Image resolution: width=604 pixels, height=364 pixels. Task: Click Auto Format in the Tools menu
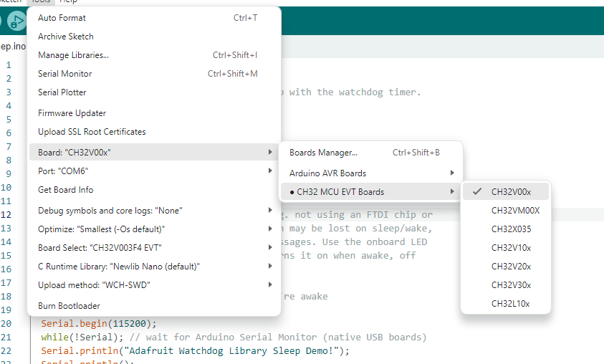(62, 17)
